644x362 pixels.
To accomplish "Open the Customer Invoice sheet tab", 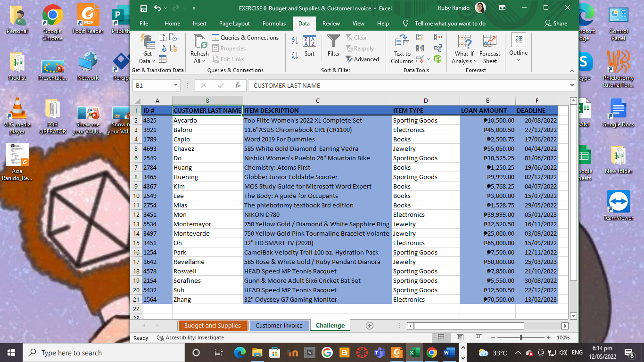I will pyautogui.click(x=279, y=325).
